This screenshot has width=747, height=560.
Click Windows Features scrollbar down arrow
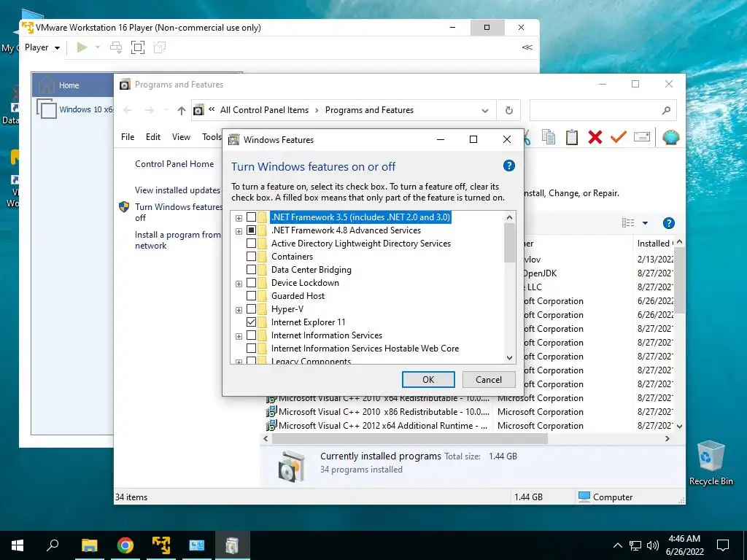pos(509,357)
